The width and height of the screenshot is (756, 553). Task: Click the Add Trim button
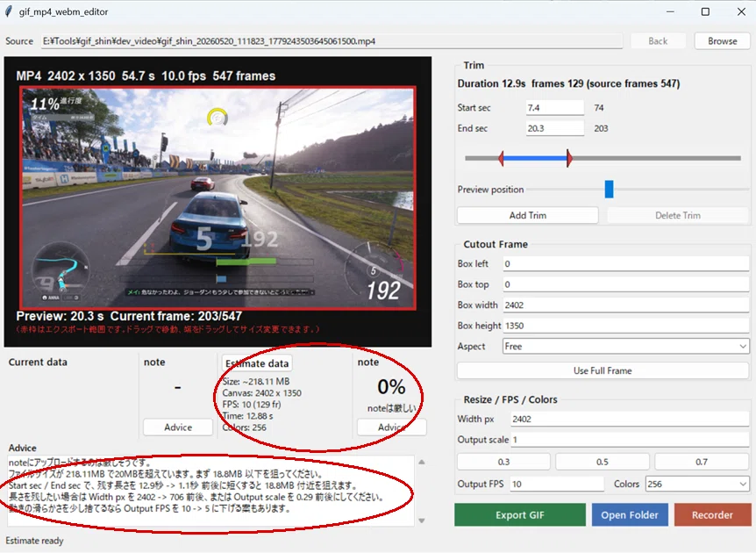(x=527, y=215)
